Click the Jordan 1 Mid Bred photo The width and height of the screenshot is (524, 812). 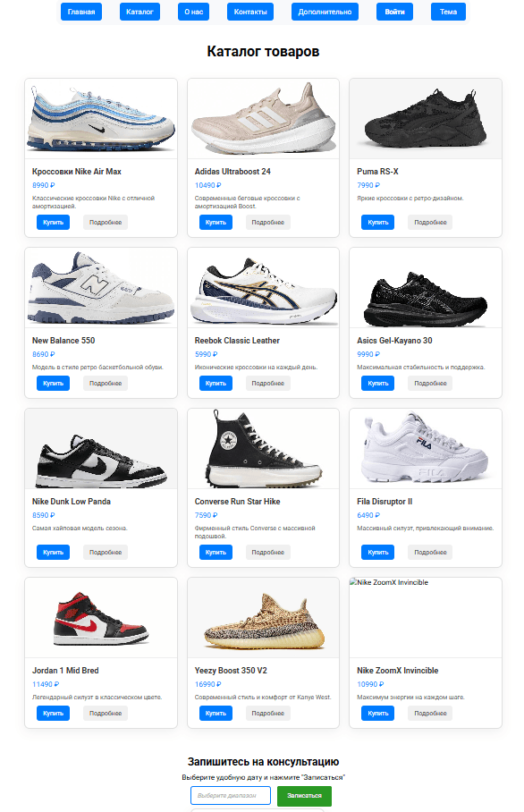101,618
